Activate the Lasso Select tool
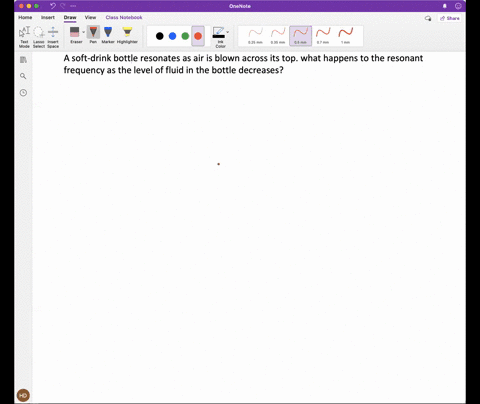The image size is (480, 404). pyautogui.click(x=39, y=37)
